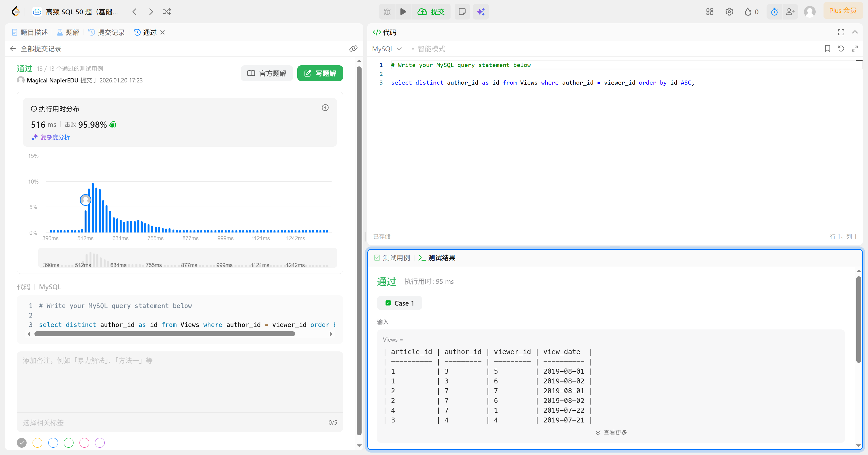This screenshot has height=455, width=868.
Task: Copy the submission link icon
Action: pos(353,49)
